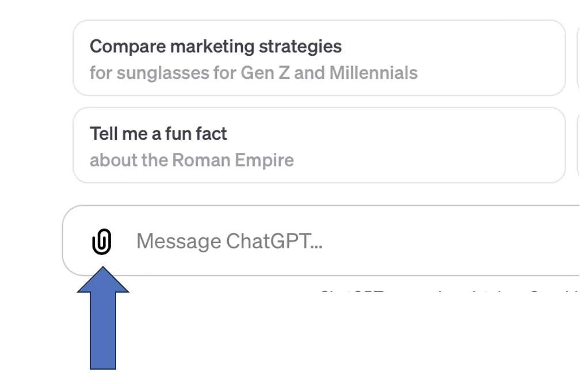Click the "about the Roman Empire" subtitle text

click(192, 160)
